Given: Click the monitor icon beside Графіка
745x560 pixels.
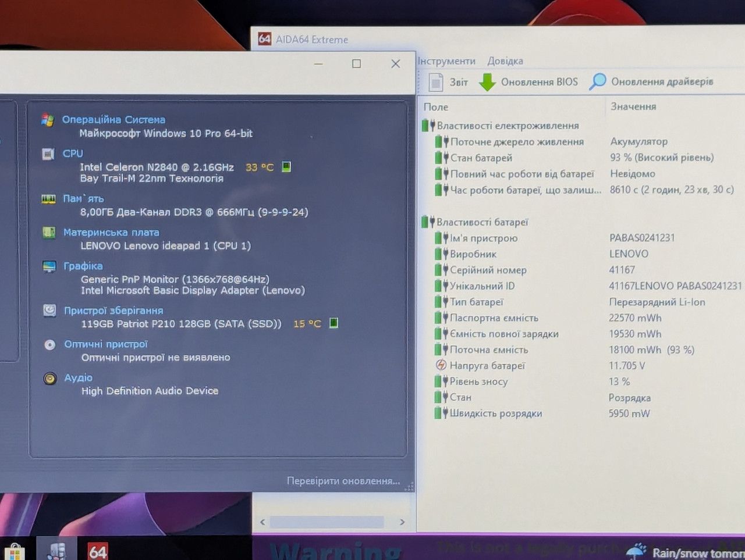Looking at the screenshot, I should tap(49, 266).
